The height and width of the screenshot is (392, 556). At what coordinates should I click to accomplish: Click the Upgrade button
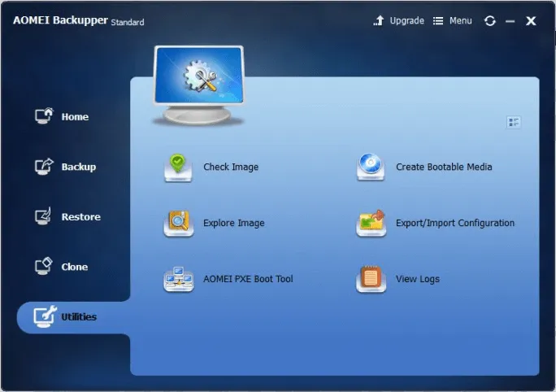pos(398,21)
